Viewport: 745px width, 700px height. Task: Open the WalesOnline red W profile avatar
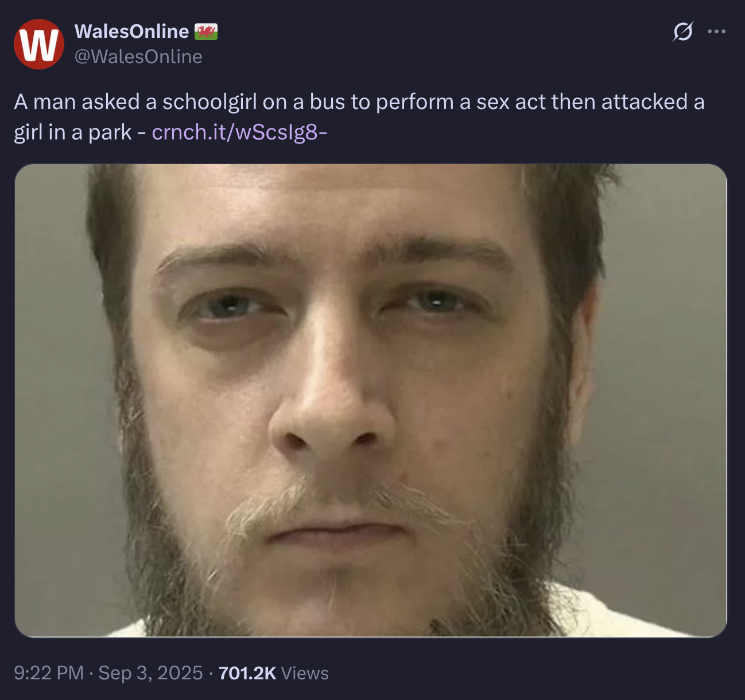click(39, 44)
